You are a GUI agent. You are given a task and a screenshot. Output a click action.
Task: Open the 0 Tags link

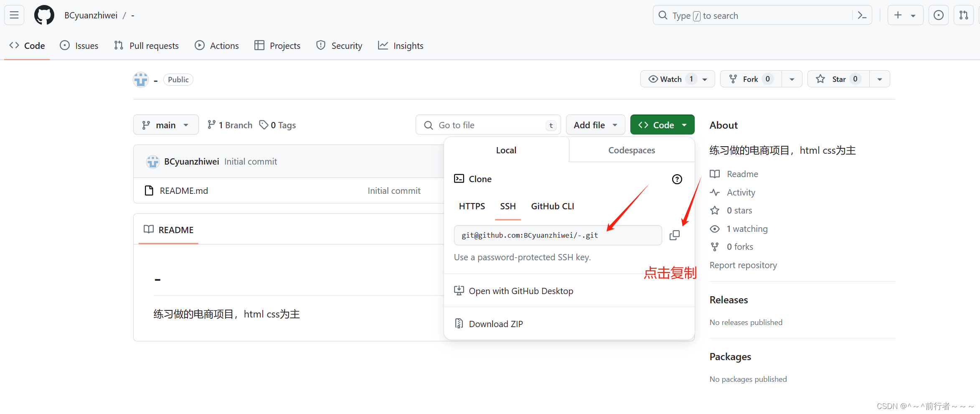click(277, 125)
